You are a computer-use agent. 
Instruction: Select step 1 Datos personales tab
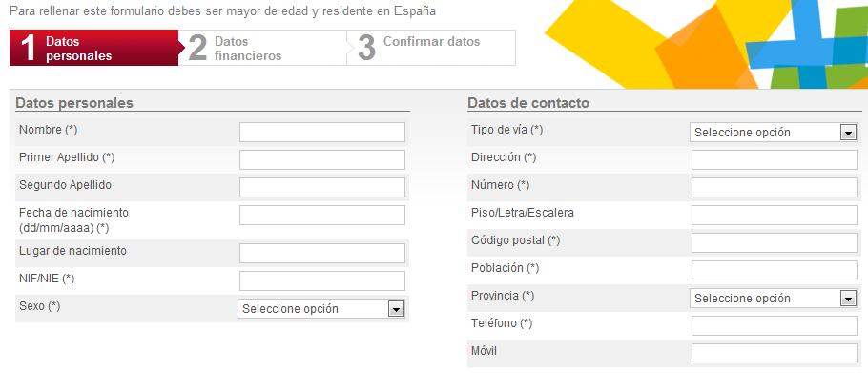94,48
